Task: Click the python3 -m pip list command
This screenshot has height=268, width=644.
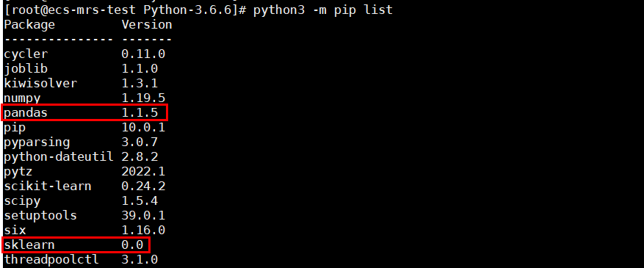Action: click(x=323, y=10)
